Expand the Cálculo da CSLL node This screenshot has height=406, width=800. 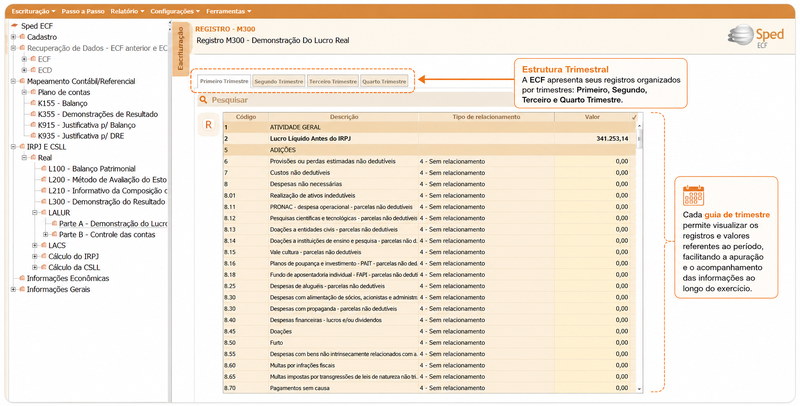tap(35, 267)
